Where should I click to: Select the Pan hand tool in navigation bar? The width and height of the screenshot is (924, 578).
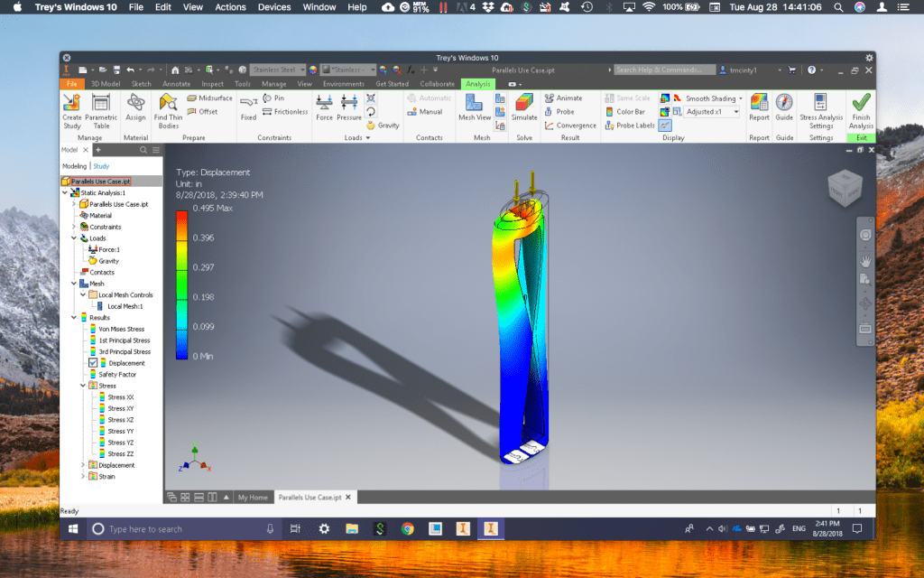865,260
